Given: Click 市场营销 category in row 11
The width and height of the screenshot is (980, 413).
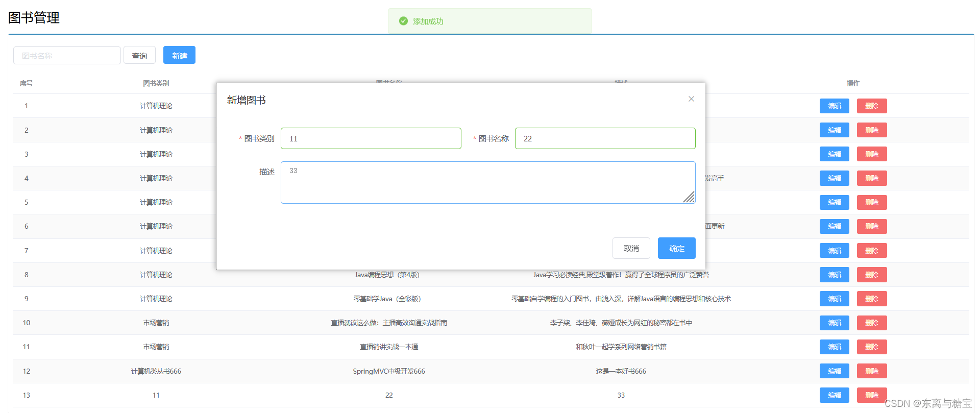Looking at the screenshot, I should click(x=156, y=347).
